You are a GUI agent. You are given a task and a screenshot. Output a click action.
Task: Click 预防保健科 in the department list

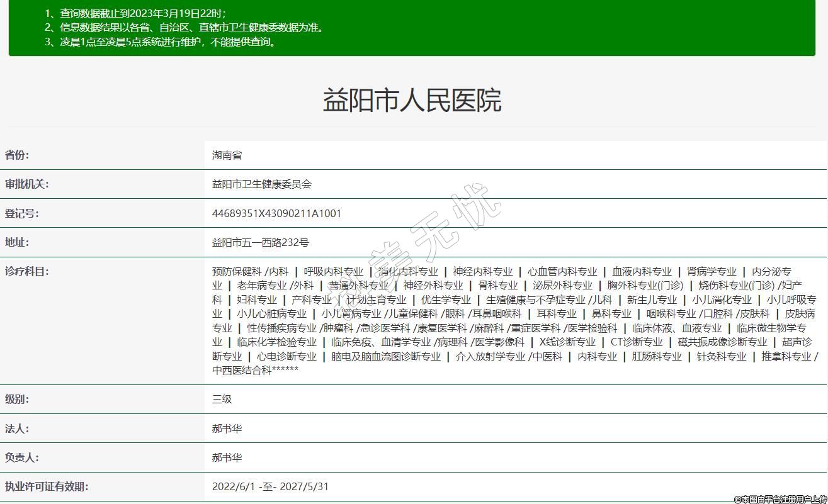pyautogui.click(x=237, y=271)
